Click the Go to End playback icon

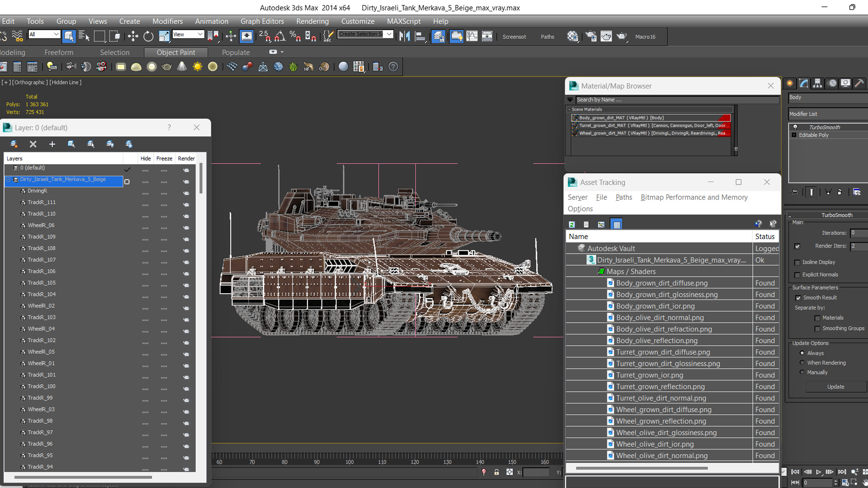click(842, 472)
